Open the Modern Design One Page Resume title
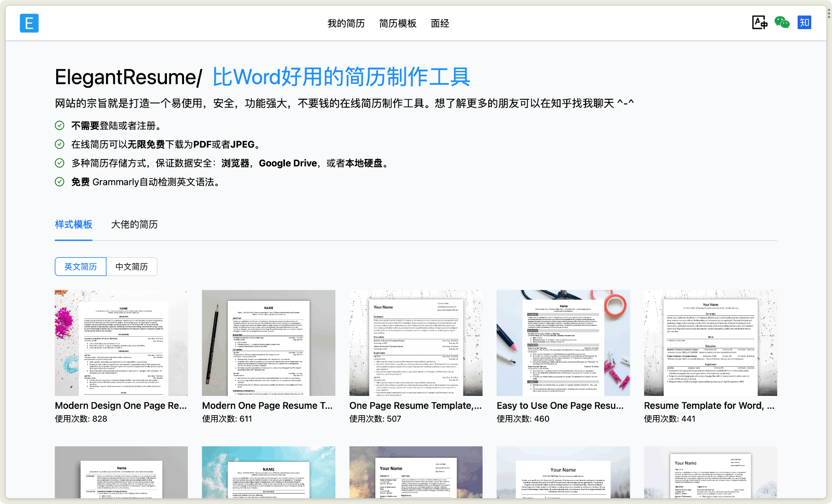The image size is (832, 504). (121, 406)
